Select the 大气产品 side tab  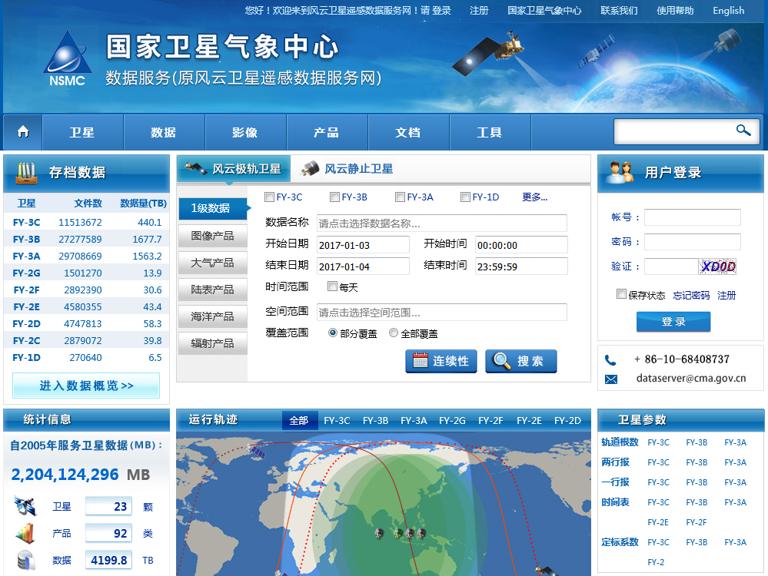coord(212,263)
